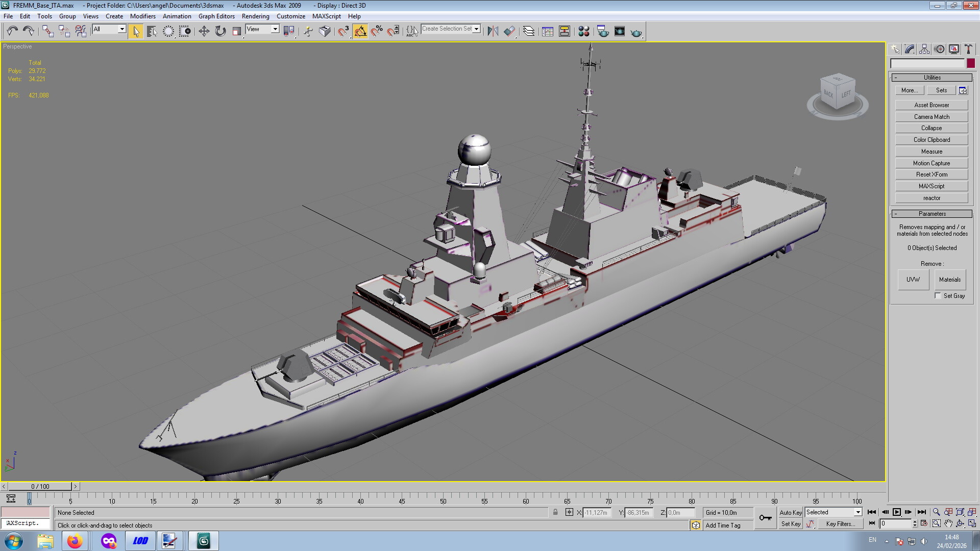Open the Material Editor
The image size is (980, 551).
point(584,32)
